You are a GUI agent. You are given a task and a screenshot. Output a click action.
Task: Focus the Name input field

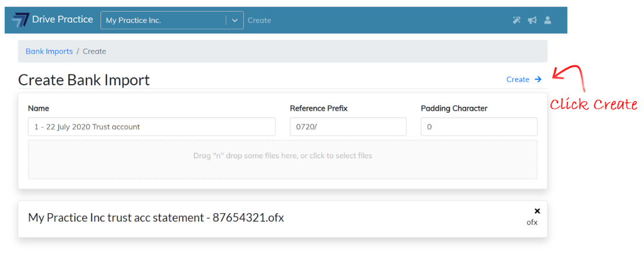click(151, 127)
